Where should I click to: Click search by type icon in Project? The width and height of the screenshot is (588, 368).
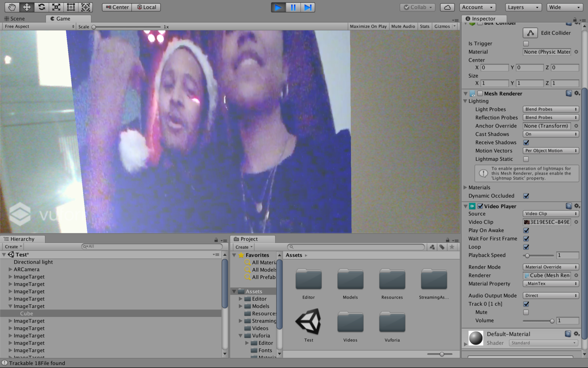432,247
